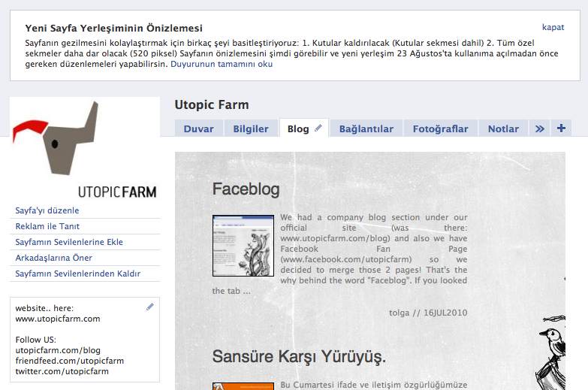Click Sayfa'yı düzenle link
588x390 pixels.
coord(47,210)
